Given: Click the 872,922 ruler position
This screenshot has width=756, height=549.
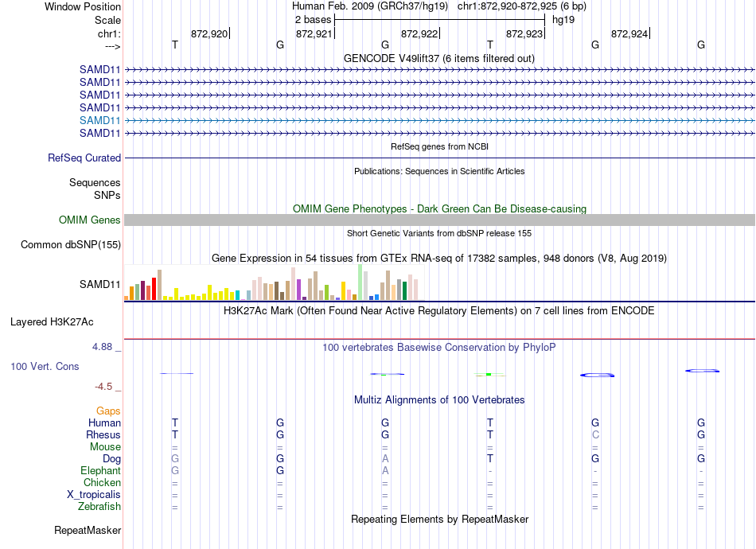Looking at the screenshot, I should (x=419, y=33).
